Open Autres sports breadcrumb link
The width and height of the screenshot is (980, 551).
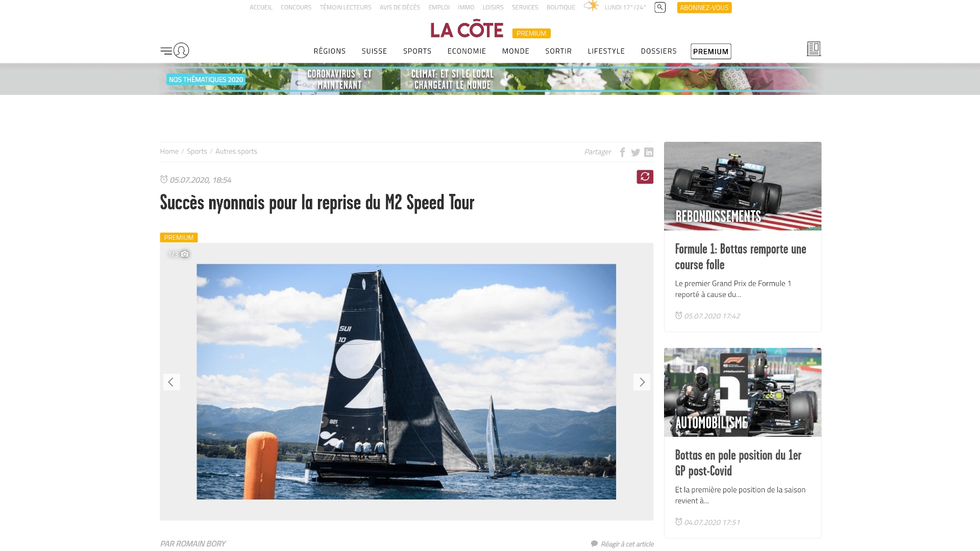(x=236, y=152)
